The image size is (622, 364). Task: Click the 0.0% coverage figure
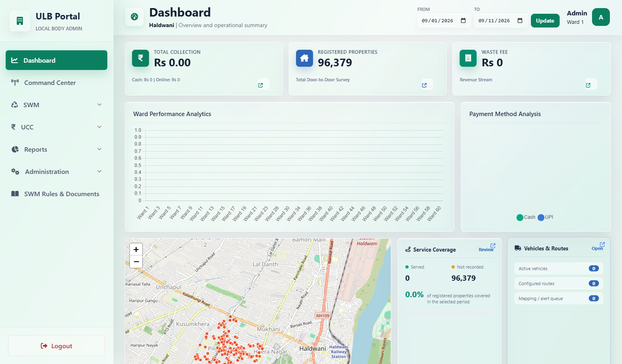tap(414, 295)
